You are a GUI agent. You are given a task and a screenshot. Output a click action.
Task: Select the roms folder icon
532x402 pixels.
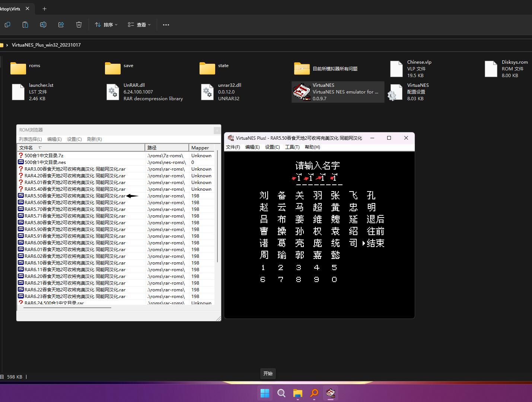[18, 68]
